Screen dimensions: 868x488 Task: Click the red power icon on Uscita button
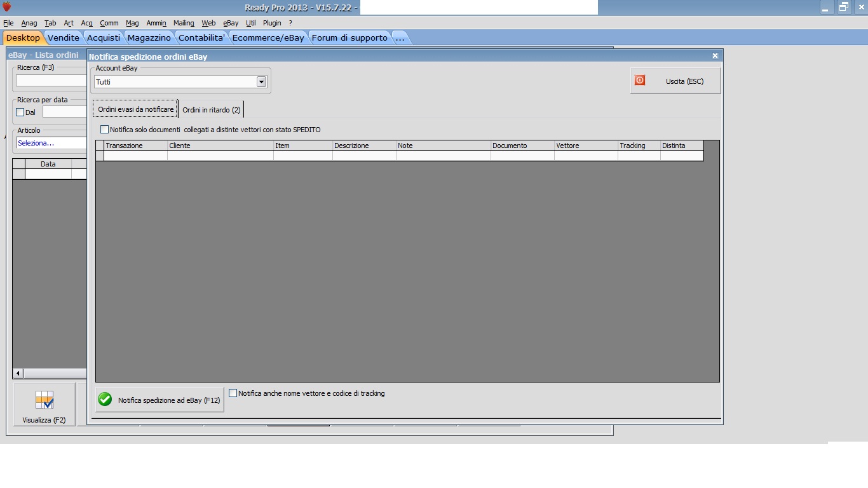[x=640, y=81]
